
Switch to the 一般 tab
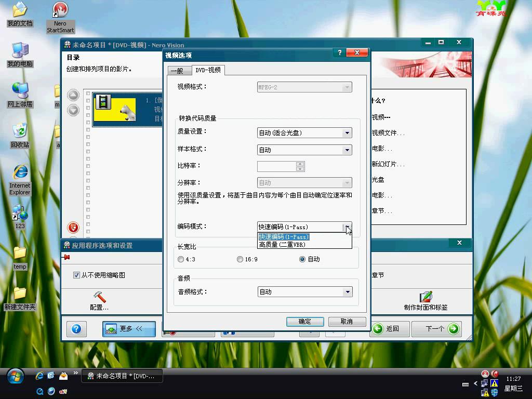(x=179, y=71)
